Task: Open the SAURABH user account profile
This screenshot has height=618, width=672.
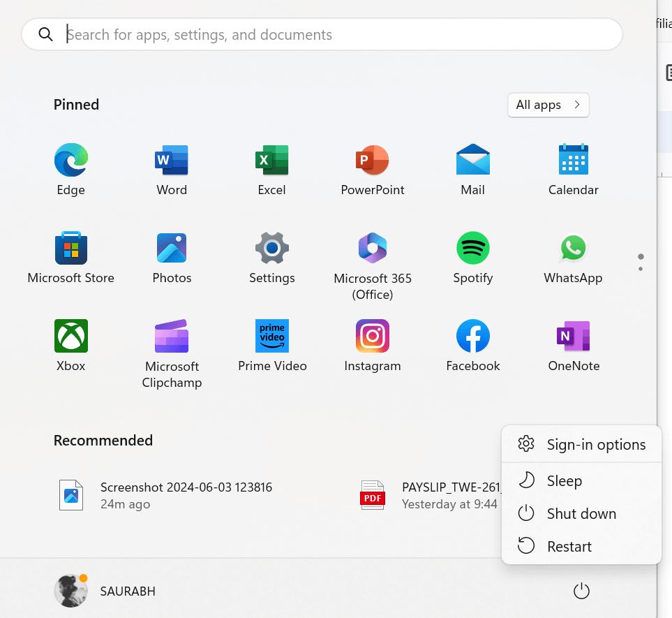Action: 105,591
